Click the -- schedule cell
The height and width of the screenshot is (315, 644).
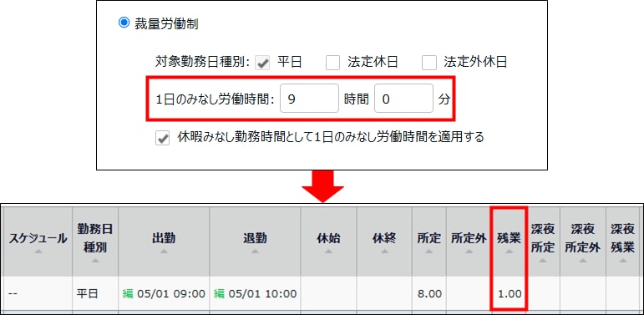click(38, 294)
